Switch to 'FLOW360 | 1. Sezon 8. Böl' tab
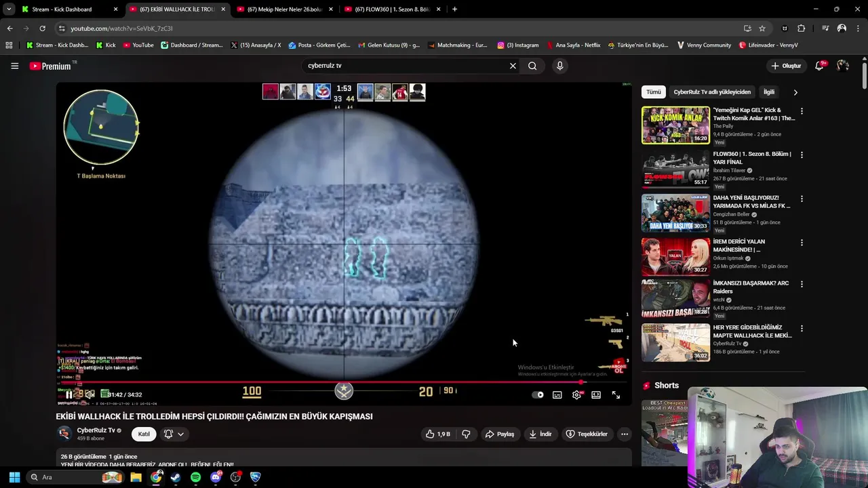This screenshot has width=868, height=488. click(392, 9)
